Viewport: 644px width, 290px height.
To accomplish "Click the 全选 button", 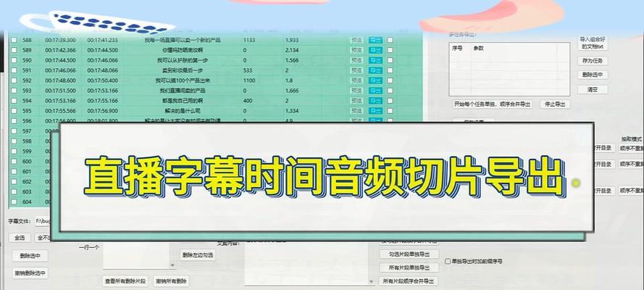I will (20, 238).
